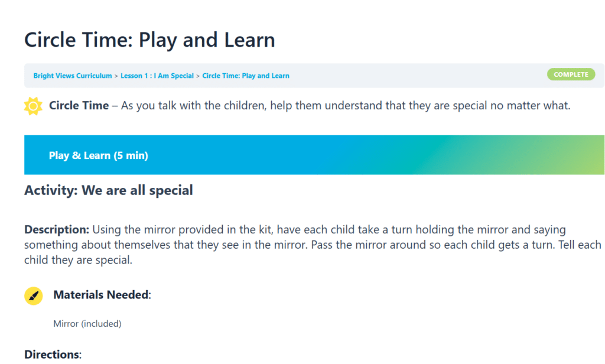Click the Circle Time: Play and Learn page title

pyautogui.click(x=149, y=40)
